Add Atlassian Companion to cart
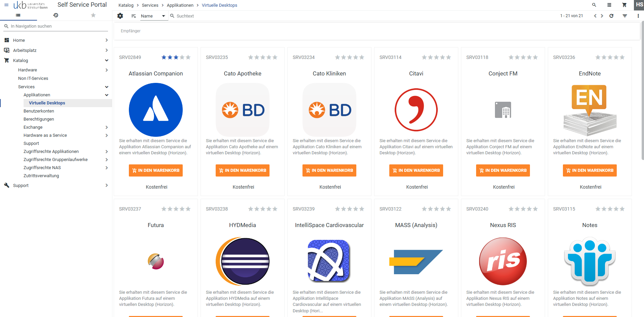 tap(156, 170)
